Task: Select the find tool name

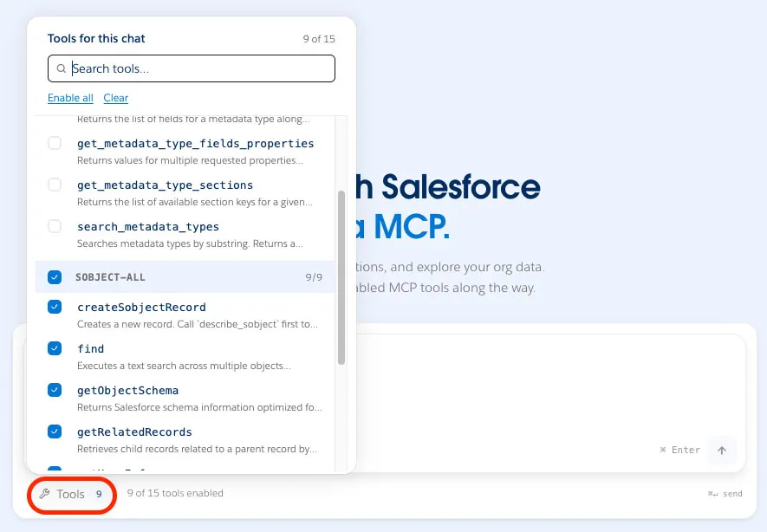Action: point(90,349)
